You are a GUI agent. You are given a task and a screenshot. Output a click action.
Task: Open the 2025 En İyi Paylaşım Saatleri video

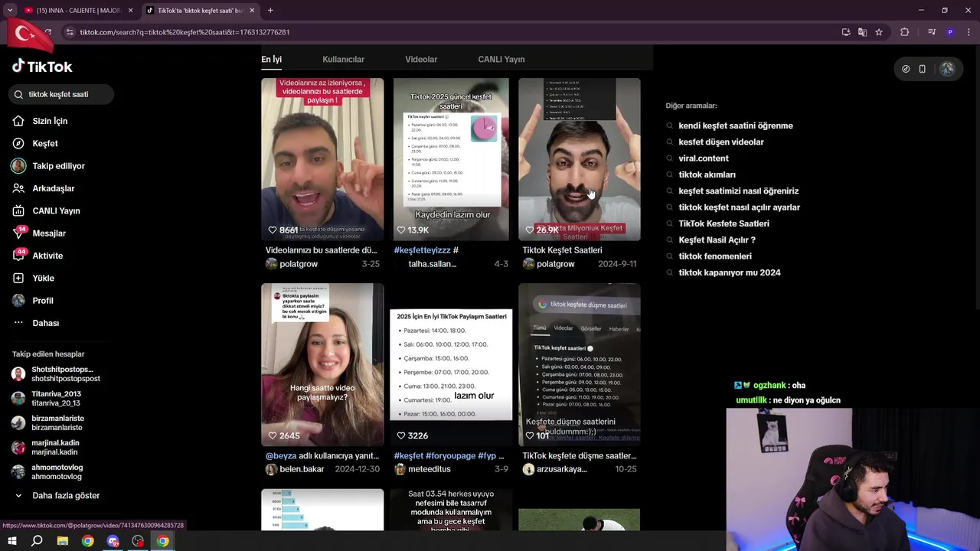pyautogui.click(x=451, y=365)
